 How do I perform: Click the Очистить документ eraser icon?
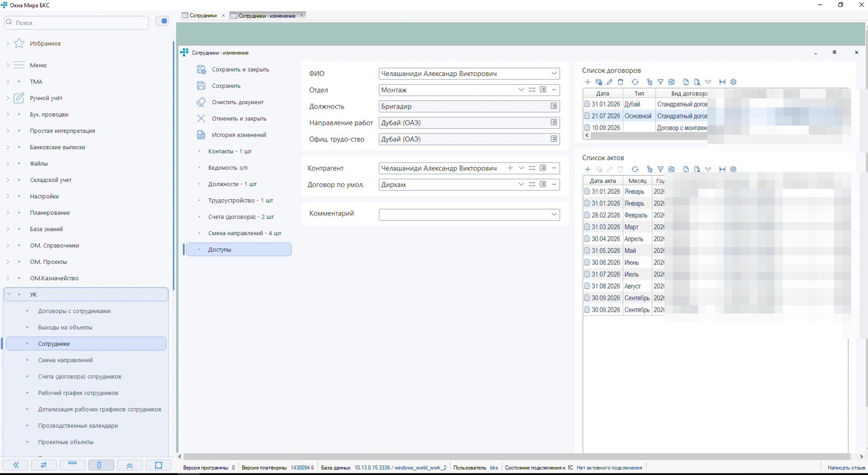pos(201,102)
